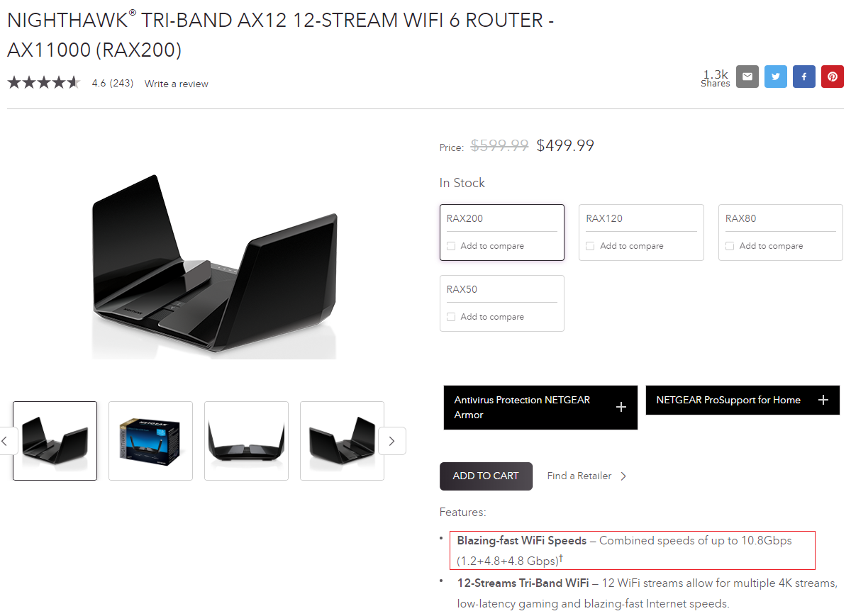The image size is (851, 616).
Task: Check Add to compare for RAX200
Action: pos(451,246)
